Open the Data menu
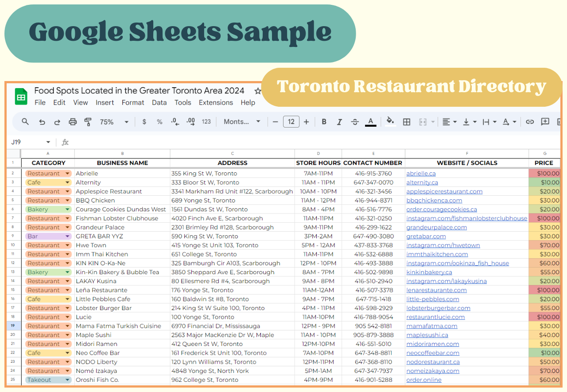The image size is (567, 392). (x=159, y=102)
